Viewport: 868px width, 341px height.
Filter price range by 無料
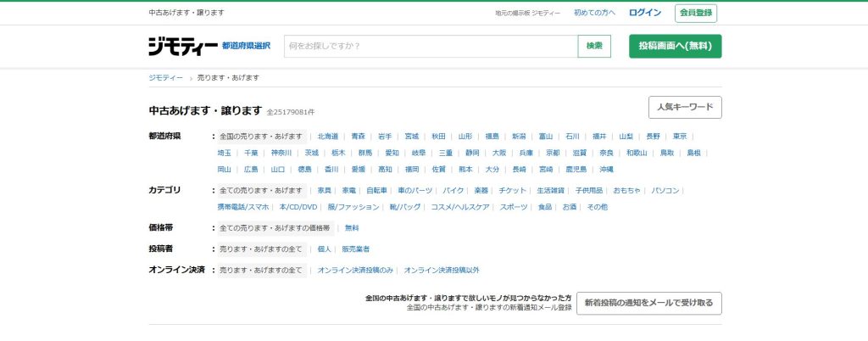click(x=352, y=228)
